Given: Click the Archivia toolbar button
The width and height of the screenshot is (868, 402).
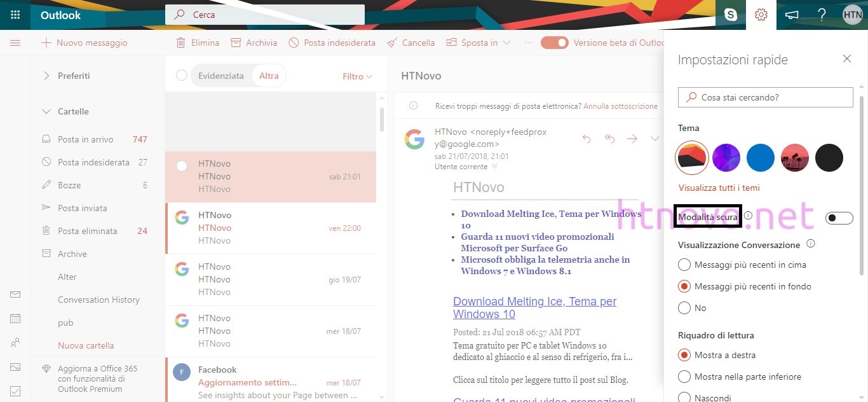Looking at the screenshot, I should click(x=254, y=43).
